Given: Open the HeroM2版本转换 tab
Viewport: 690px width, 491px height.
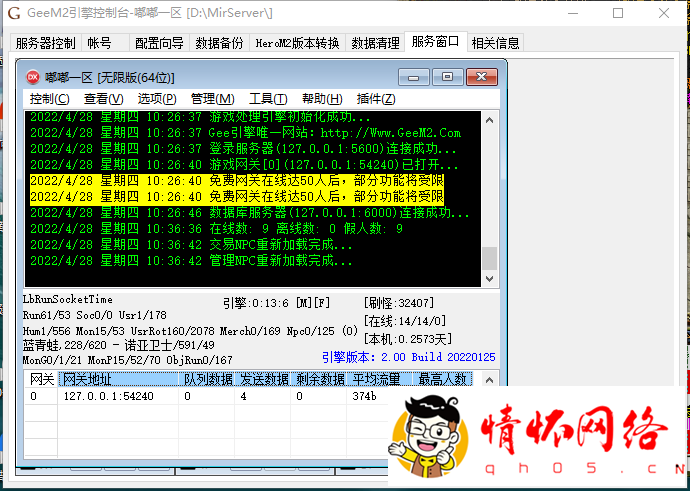Looking at the screenshot, I should tap(297, 43).
